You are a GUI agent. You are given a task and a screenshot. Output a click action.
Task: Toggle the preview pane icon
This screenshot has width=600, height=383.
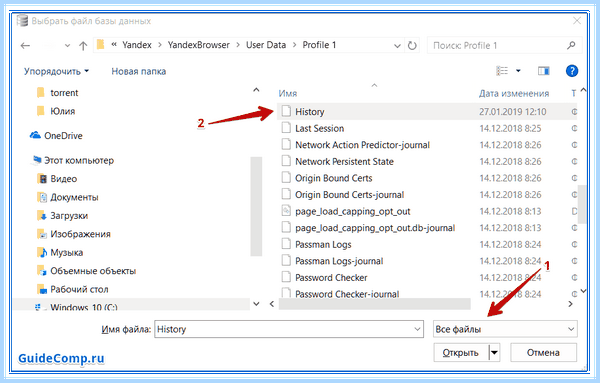[x=543, y=71]
